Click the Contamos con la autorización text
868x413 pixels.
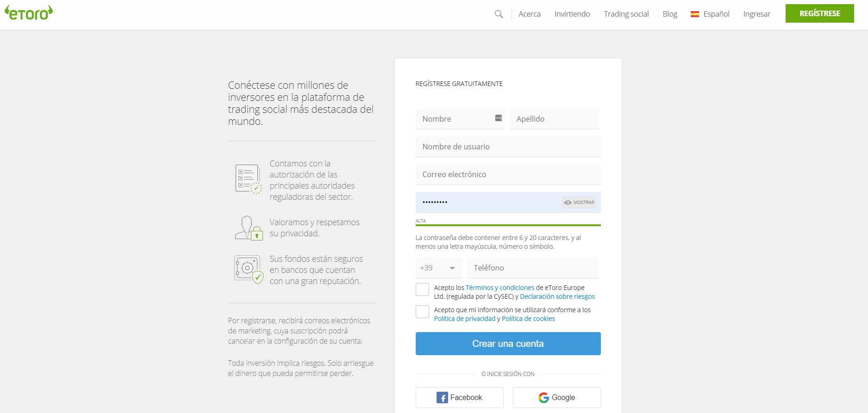312,180
